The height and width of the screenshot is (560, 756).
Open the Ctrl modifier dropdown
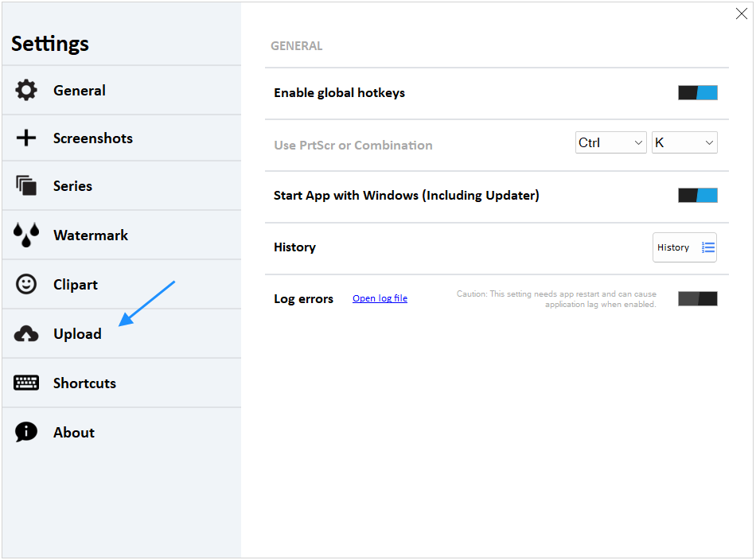pos(610,142)
